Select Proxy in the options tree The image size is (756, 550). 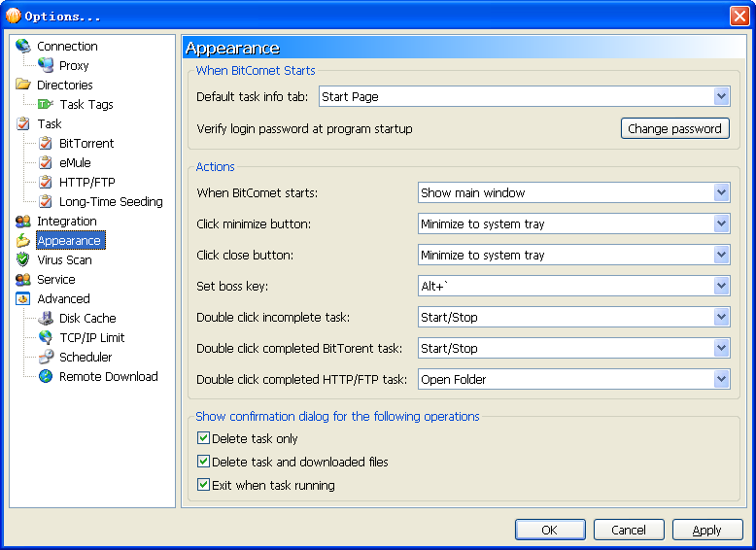tap(74, 65)
